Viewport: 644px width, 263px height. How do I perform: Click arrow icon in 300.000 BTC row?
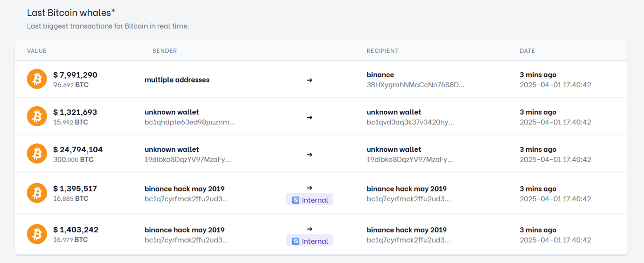[x=309, y=155]
